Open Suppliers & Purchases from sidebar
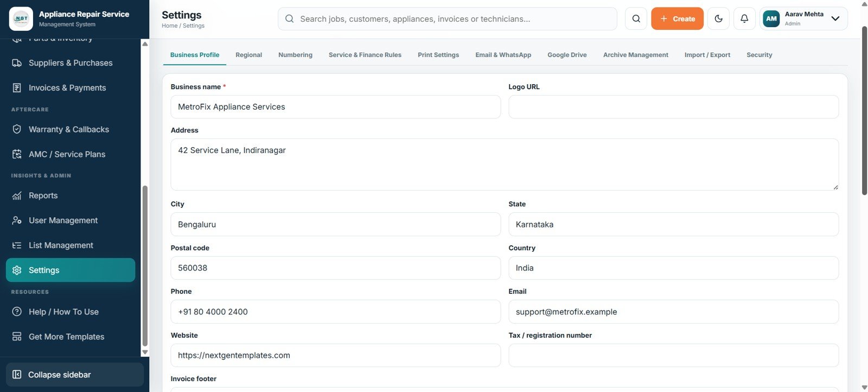Image resolution: width=868 pixels, height=392 pixels. tap(71, 63)
